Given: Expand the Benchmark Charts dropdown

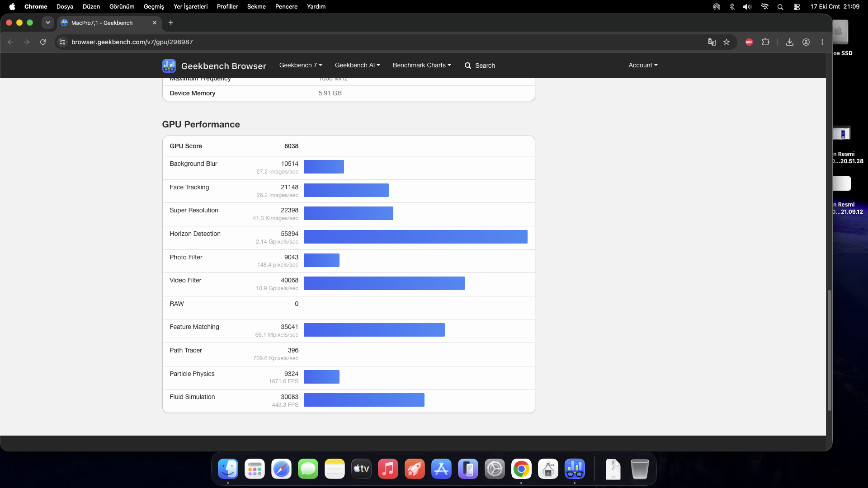Looking at the screenshot, I should click(x=422, y=65).
